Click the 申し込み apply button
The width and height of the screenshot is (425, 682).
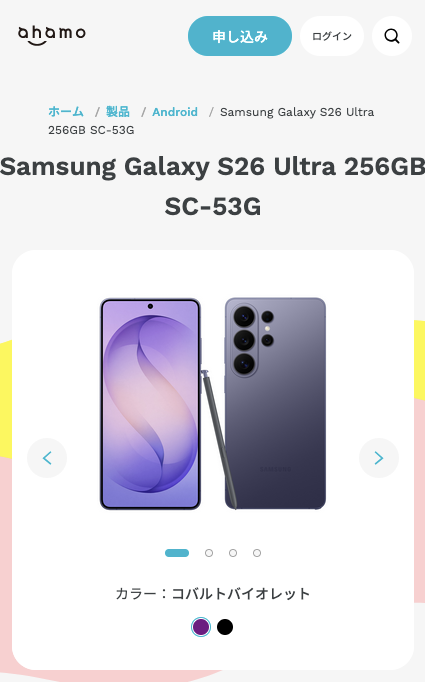[x=240, y=36]
